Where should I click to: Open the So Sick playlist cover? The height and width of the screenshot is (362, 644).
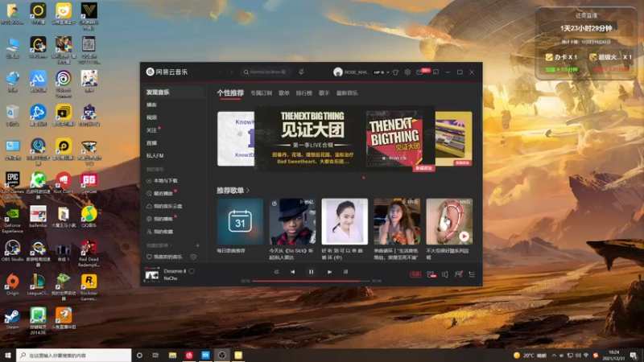(x=292, y=222)
